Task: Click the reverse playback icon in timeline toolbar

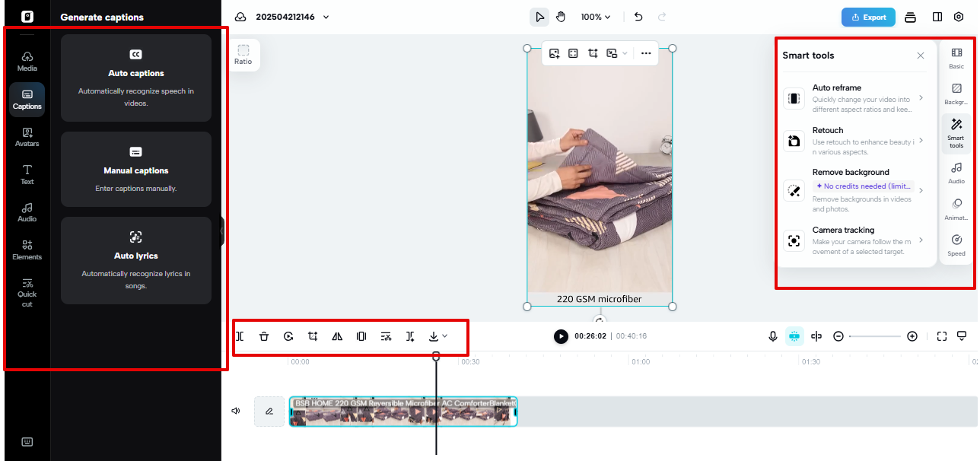Action: point(288,336)
